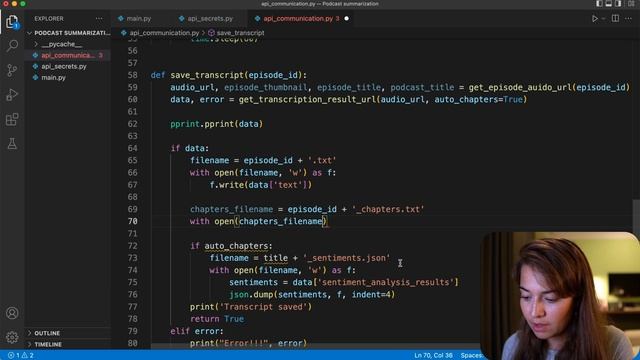640x360 pixels.
Task: Run the Python file with play button
Action: point(595,19)
